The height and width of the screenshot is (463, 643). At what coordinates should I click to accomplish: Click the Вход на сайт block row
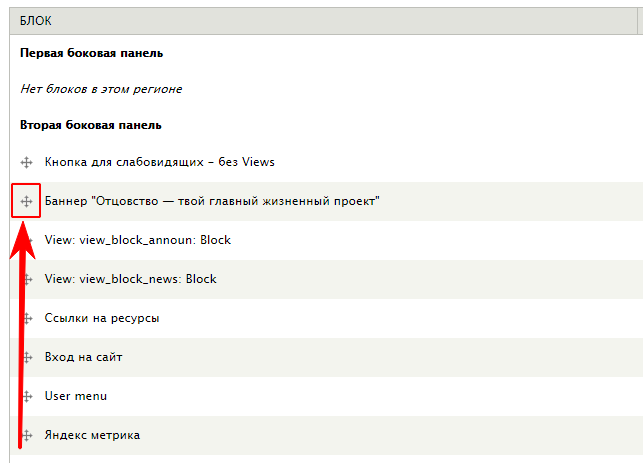(x=326, y=357)
